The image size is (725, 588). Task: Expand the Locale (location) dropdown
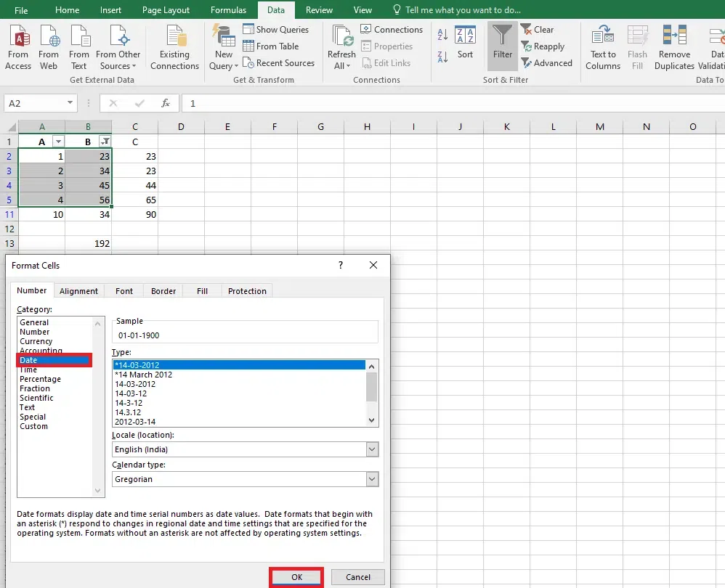(372, 449)
